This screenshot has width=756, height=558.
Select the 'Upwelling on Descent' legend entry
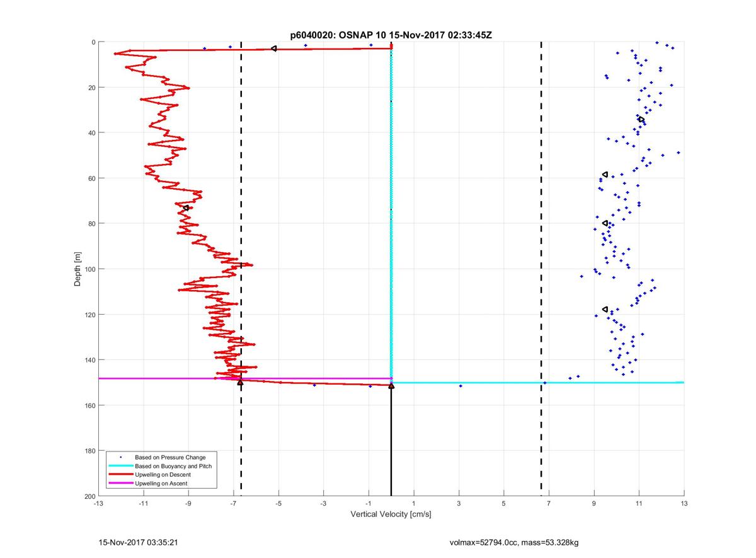pos(163,474)
